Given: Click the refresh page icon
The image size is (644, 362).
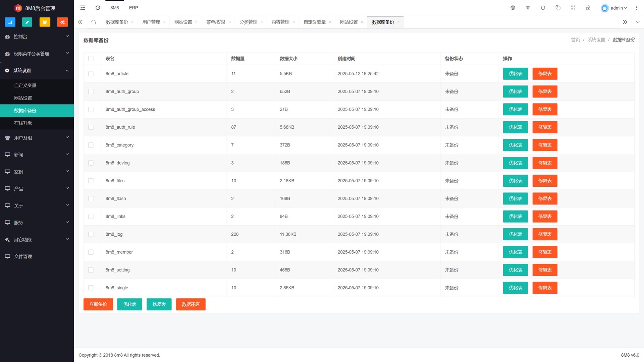Looking at the screenshot, I should pyautogui.click(x=98, y=8).
